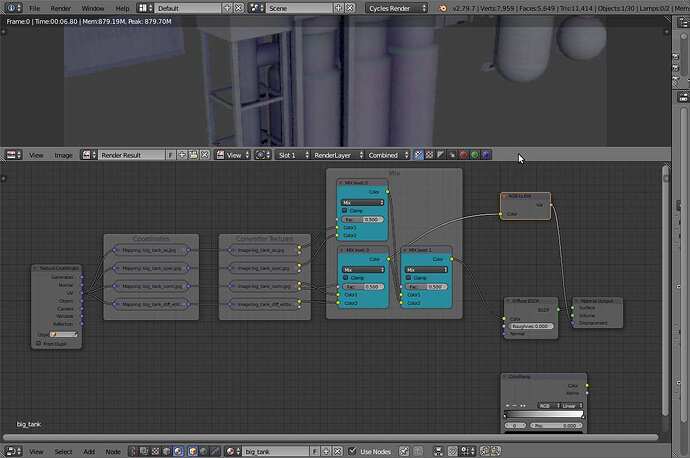The image size is (690, 458).
Task: Open Mix blend type dropdown in top Mix node
Action: point(363,202)
